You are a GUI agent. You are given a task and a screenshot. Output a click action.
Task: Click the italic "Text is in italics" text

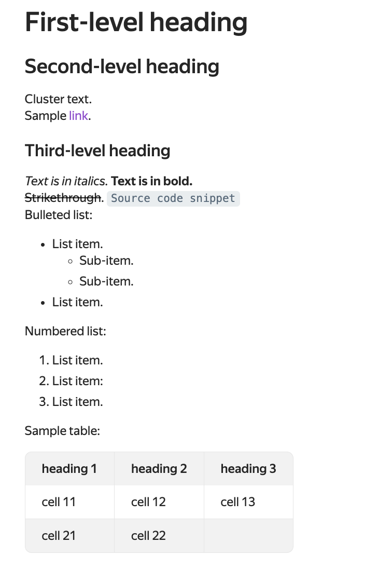(x=66, y=181)
